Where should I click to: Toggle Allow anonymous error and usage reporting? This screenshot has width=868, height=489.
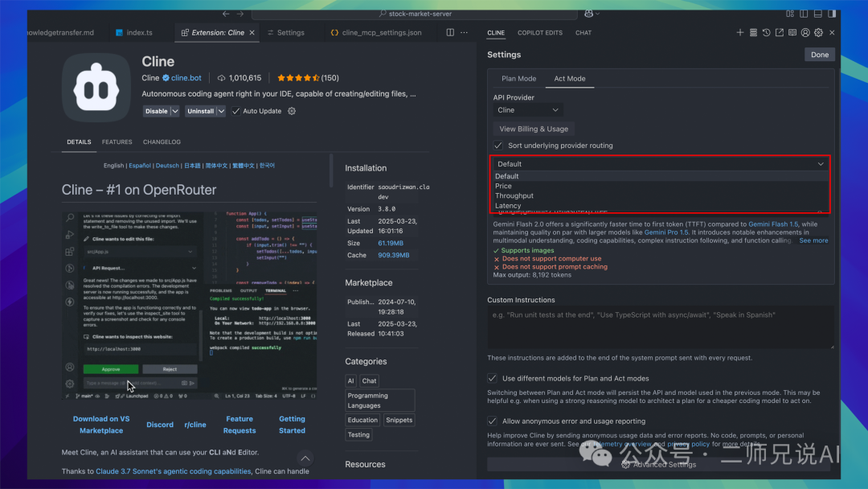(x=492, y=421)
